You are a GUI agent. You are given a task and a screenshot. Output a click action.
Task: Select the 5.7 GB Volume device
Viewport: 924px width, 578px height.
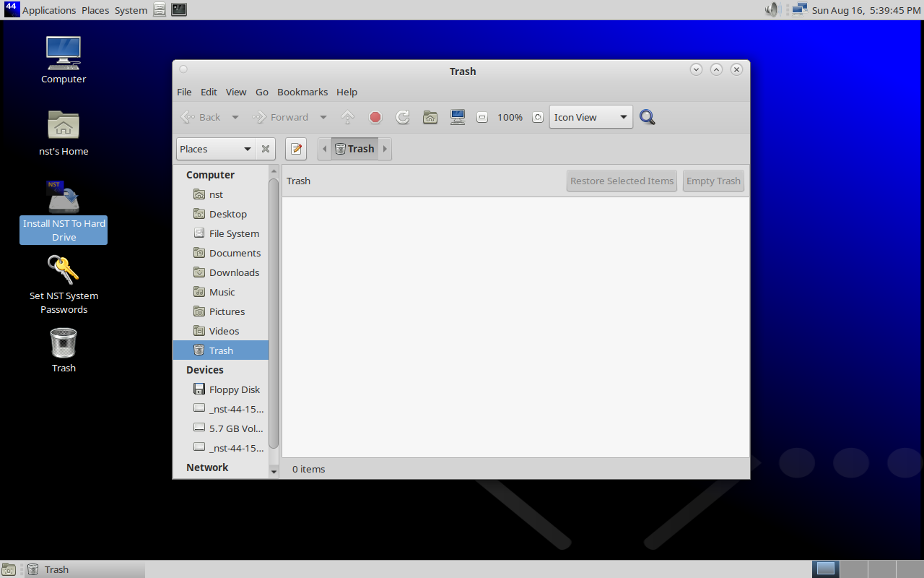coord(221,428)
